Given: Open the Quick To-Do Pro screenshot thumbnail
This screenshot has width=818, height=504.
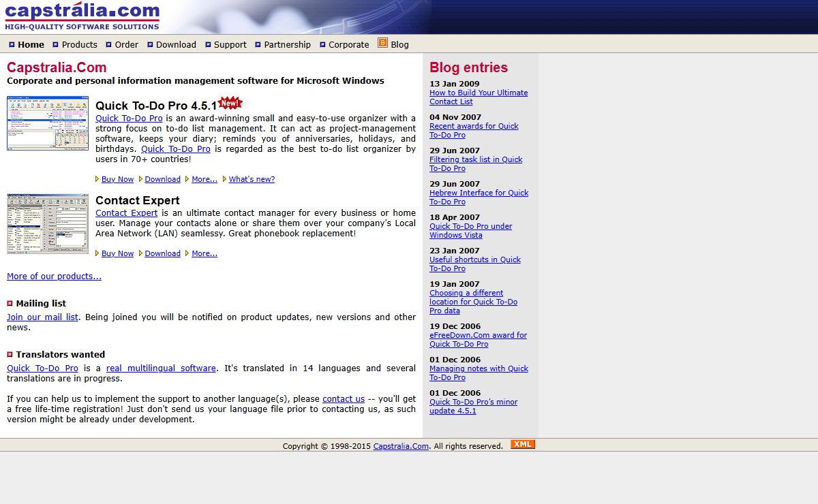Looking at the screenshot, I should coord(48,123).
